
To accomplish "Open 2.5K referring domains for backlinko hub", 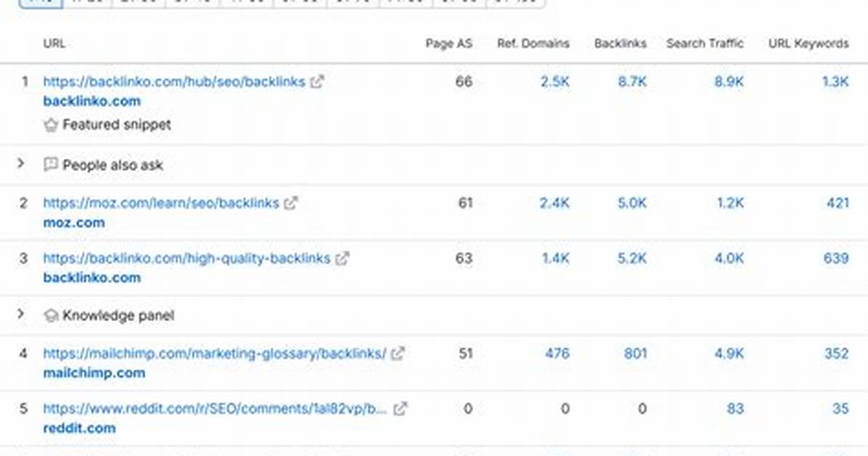I will [x=555, y=81].
